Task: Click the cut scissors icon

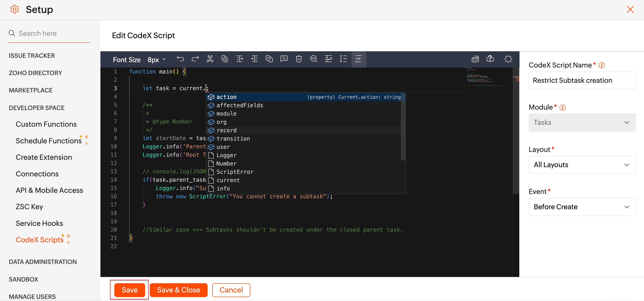Action: point(210,59)
